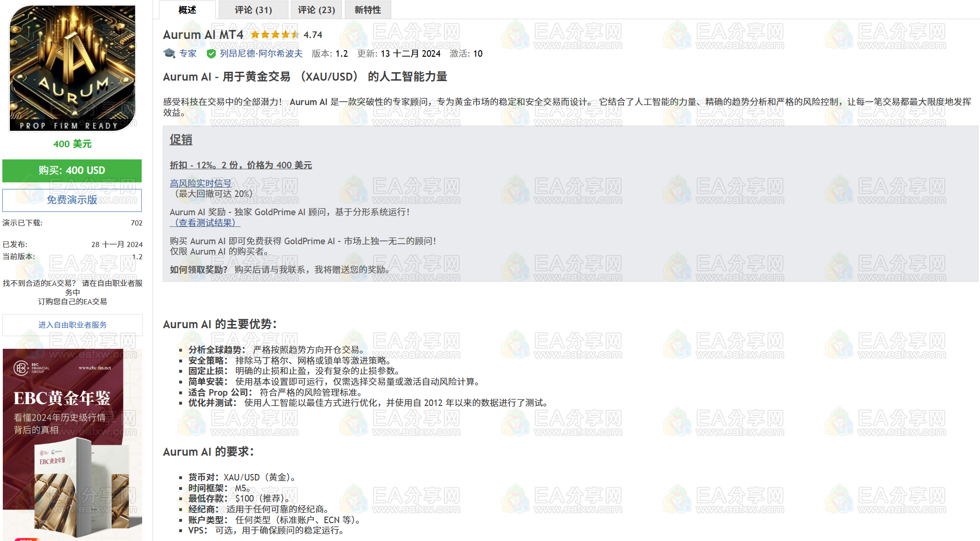
Task: Download the 免费演示版
Action: [72, 200]
